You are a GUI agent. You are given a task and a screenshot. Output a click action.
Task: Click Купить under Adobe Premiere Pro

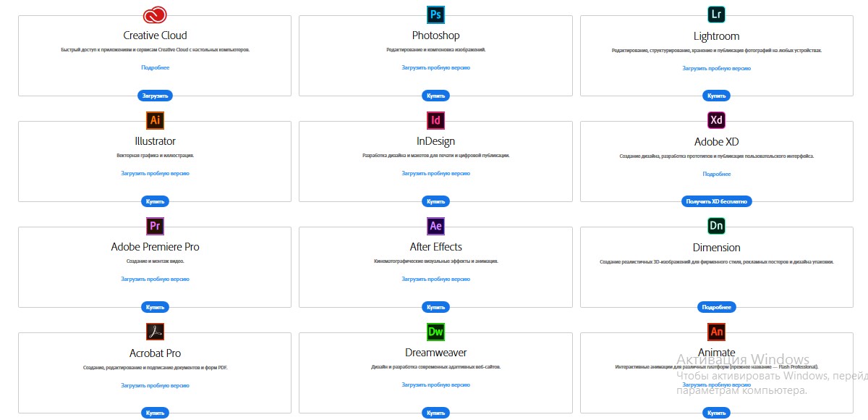click(155, 307)
